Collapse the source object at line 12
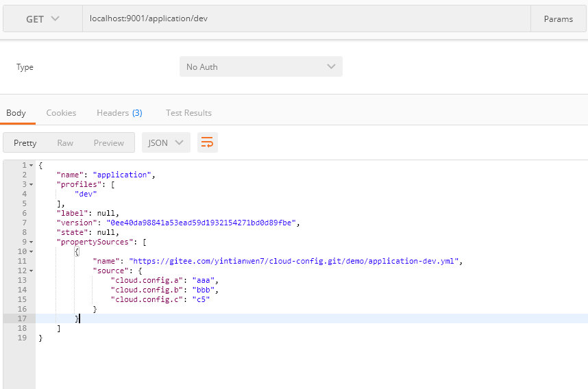The width and height of the screenshot is (588, 389). click(31, 271)
